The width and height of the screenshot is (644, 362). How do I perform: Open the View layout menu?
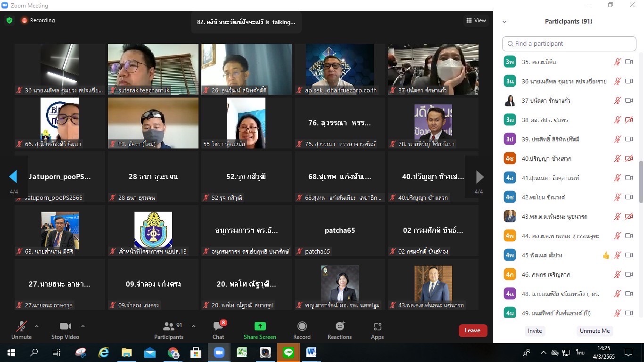[x=476, y=20]
